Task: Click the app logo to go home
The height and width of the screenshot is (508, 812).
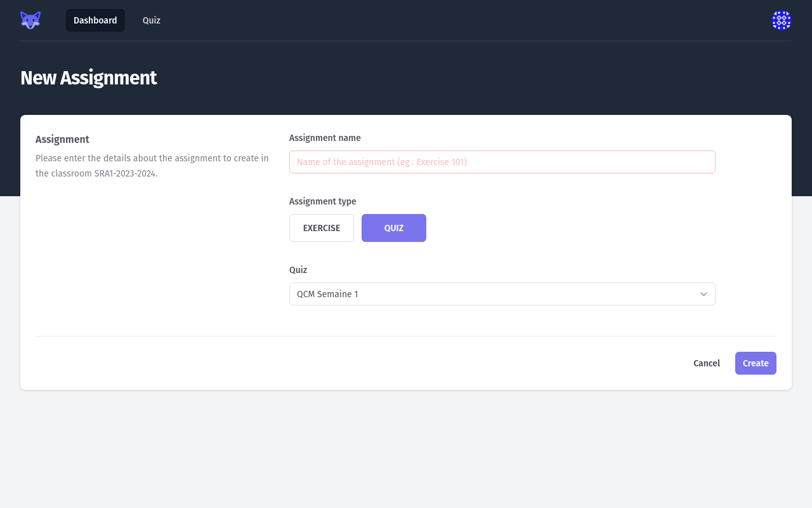Action: [30, 20]
